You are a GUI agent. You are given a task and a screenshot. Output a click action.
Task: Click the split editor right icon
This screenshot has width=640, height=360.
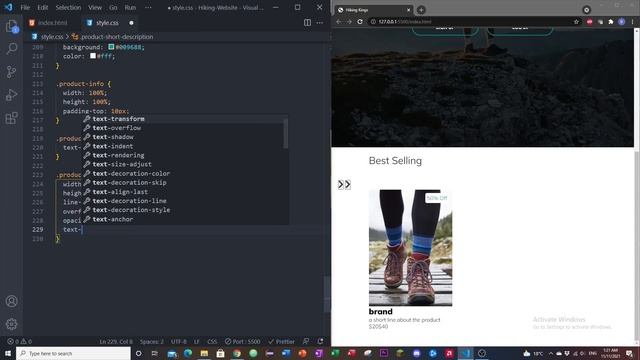pos(307,23)
